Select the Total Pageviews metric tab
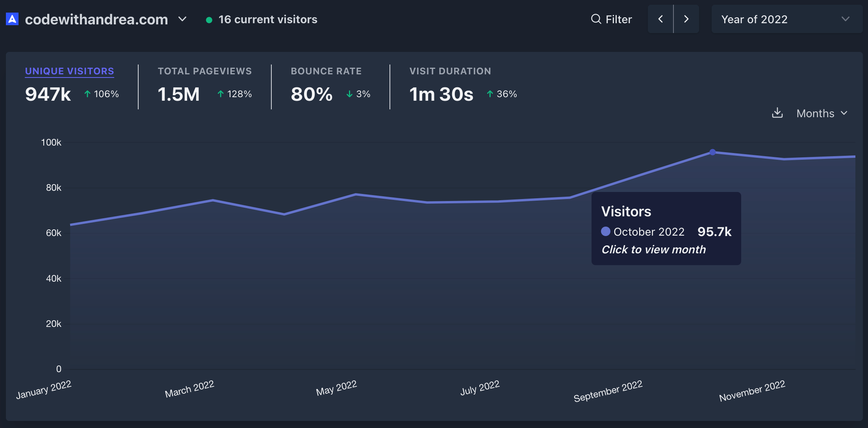The height and width of the screenshot is (428, 868). (205, 71)
